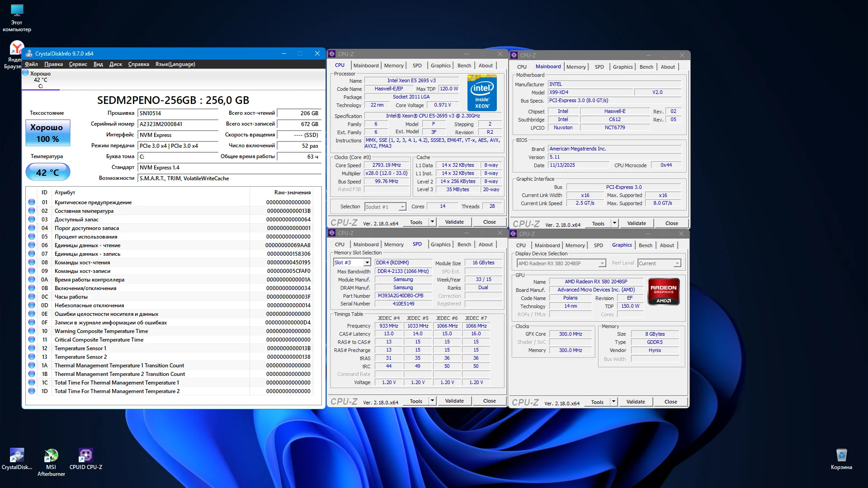Switch to Bench tab in Mainboard CPU-Z window
The width and height of the screenshot is (868, 488).
coord(646,67)
